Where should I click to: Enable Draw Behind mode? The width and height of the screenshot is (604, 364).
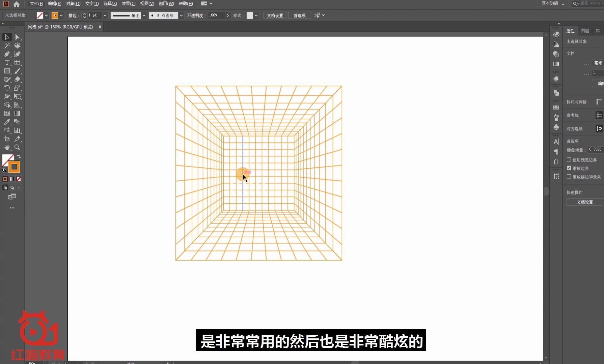[x=12, y=188]
